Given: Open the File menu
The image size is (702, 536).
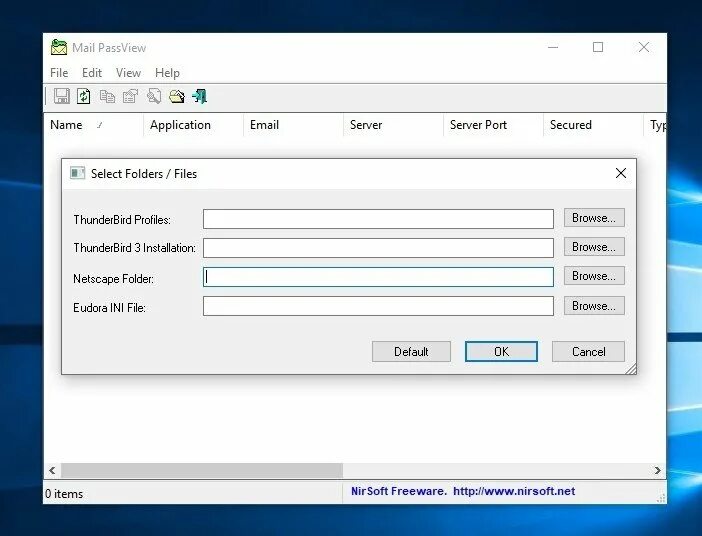Looking at the screenshot, I should [x=59, y=73].
